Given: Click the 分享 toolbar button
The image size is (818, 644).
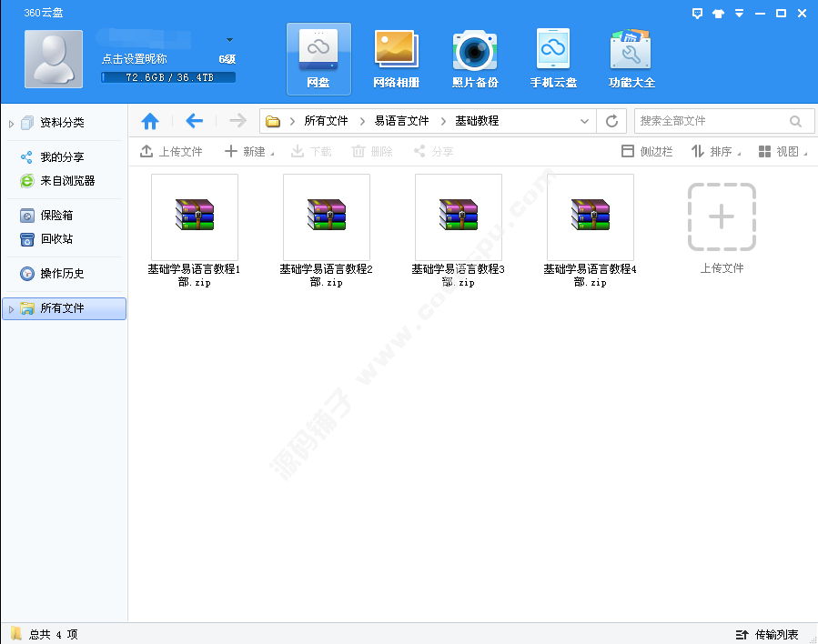Looking at the screenshot, I should [433, 151].
